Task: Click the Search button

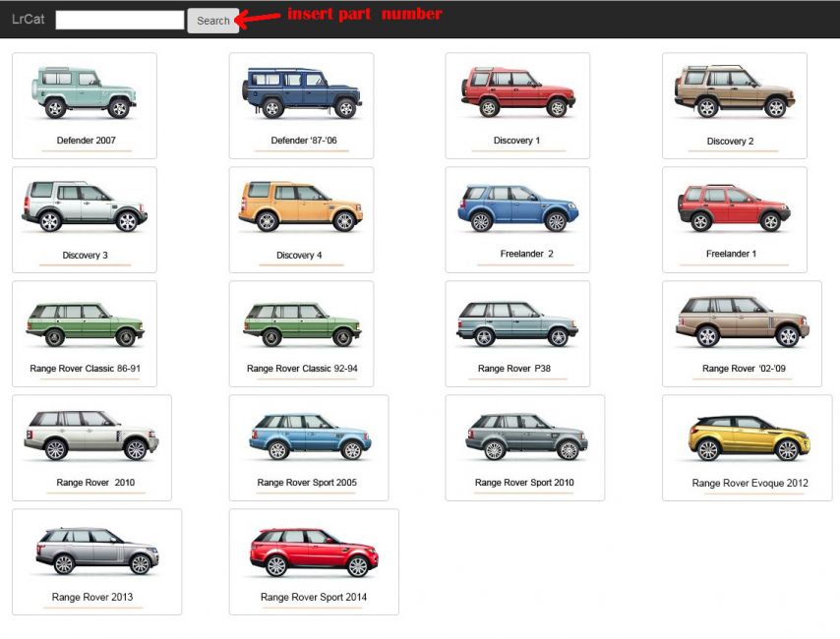Action: click(213, 21)
